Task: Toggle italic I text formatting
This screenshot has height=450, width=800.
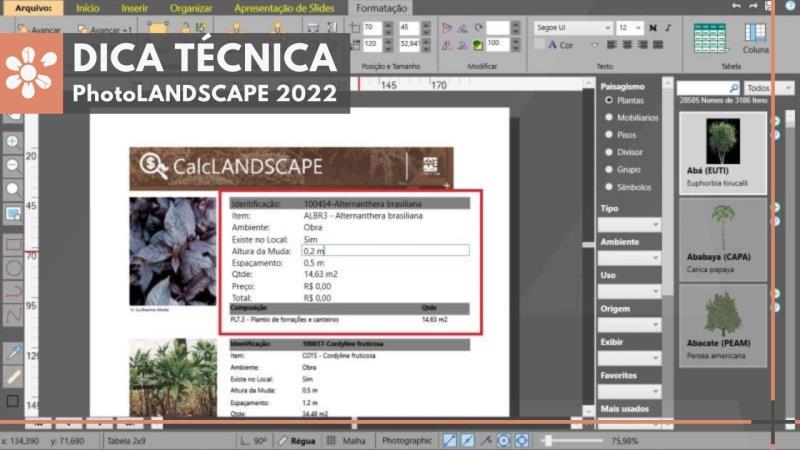Action: pyautogui.click(x=668, y=28)
